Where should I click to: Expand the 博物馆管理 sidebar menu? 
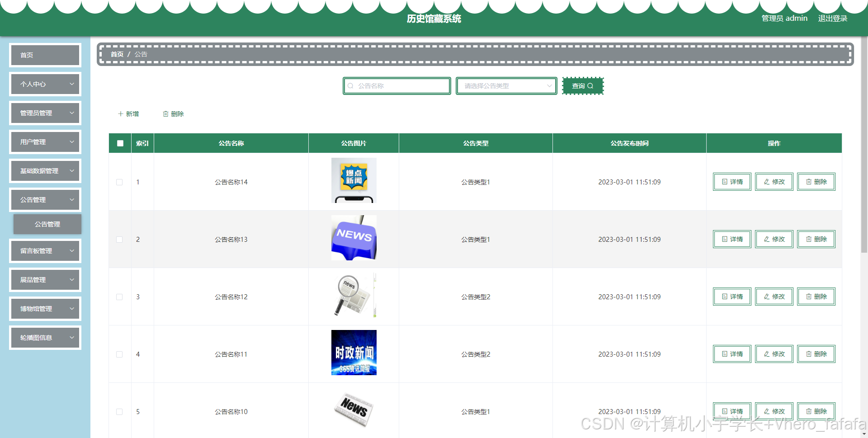click(45, 309)
